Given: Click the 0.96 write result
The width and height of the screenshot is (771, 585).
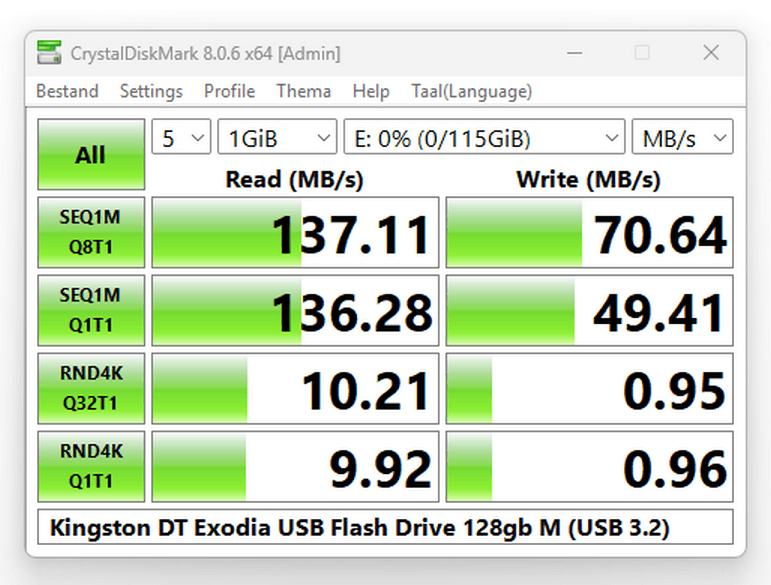Looking at the screenshot, I should click(x=590, y=467).
